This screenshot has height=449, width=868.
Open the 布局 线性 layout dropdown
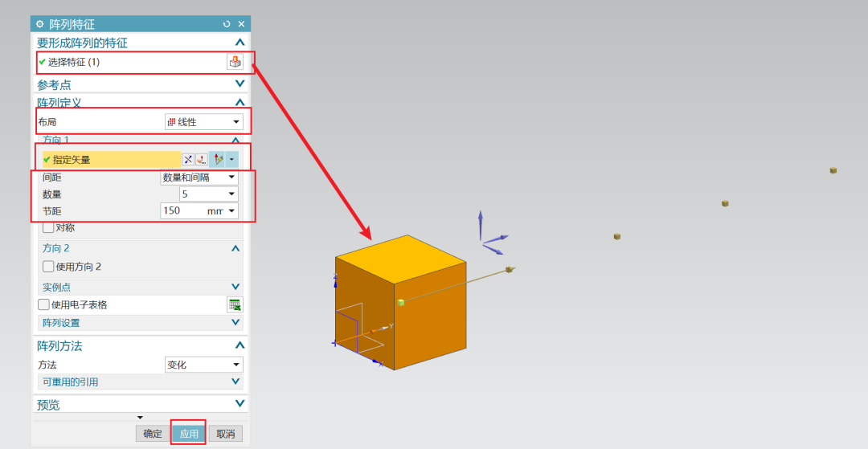(x=203, y=122)
